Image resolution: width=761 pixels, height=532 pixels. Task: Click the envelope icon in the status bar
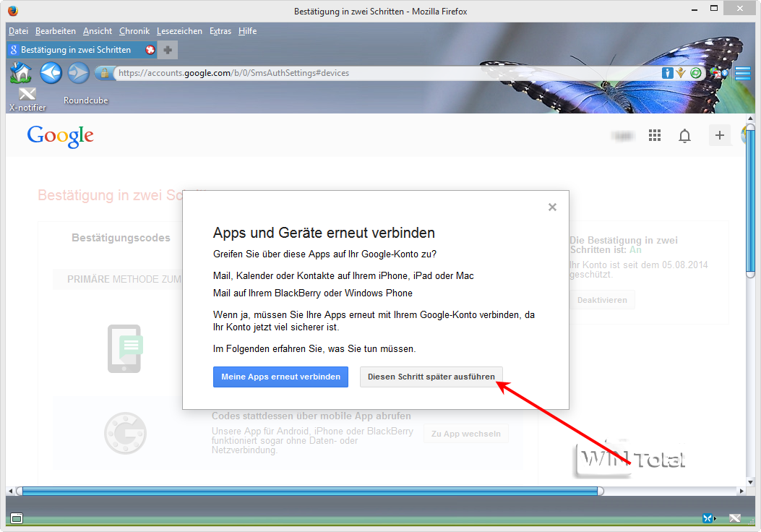click(735, 518)
